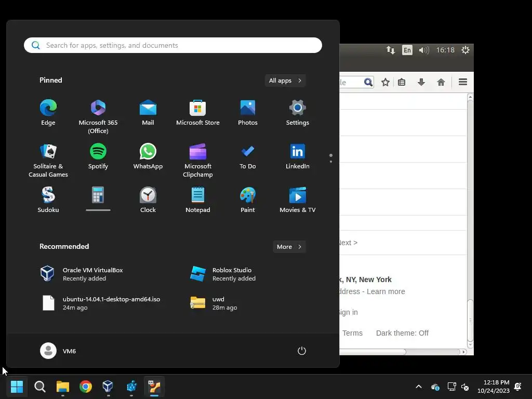
Task: Launch LinkedIn
Action: point(298,157)
